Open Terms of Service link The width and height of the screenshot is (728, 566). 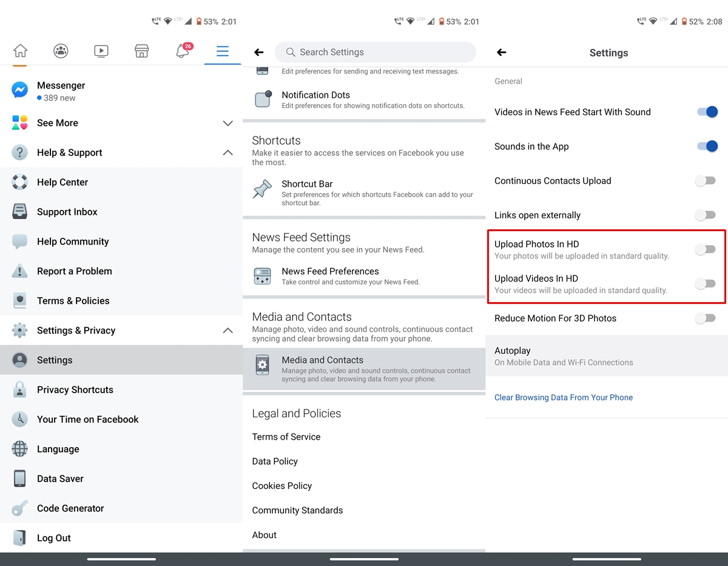click(286, 437)
